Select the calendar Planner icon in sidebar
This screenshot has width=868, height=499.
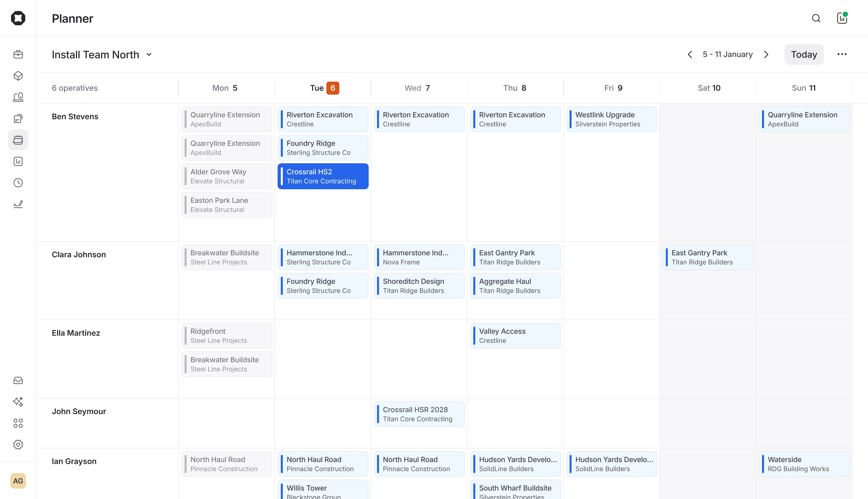(x=18, y=140)
